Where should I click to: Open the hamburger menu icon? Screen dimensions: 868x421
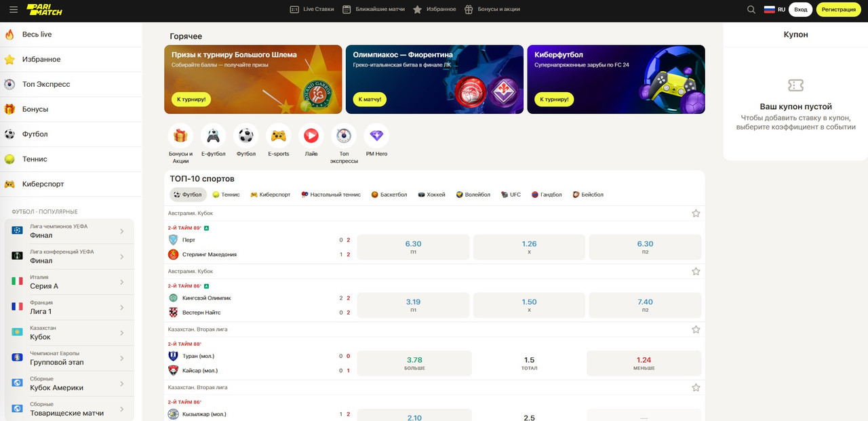pos(14,9)
